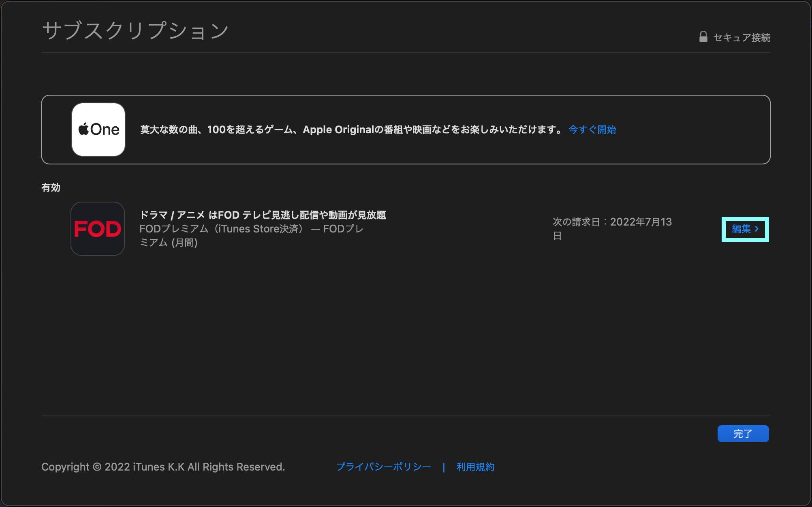The height and width of the screenshot is (507, 812).
Task: Click the 次の請求日 billing date text
Action: pos(612,229)
